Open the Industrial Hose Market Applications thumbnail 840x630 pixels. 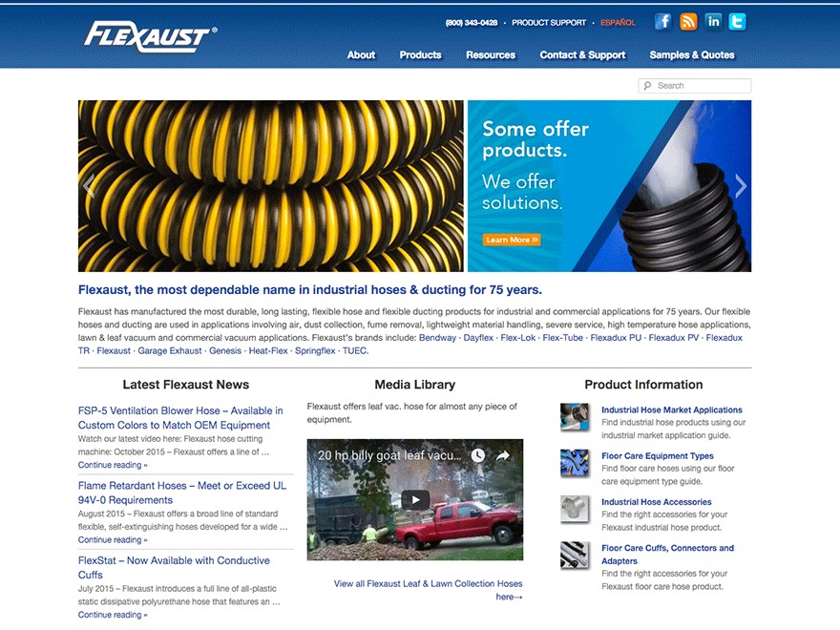(575, 417)
